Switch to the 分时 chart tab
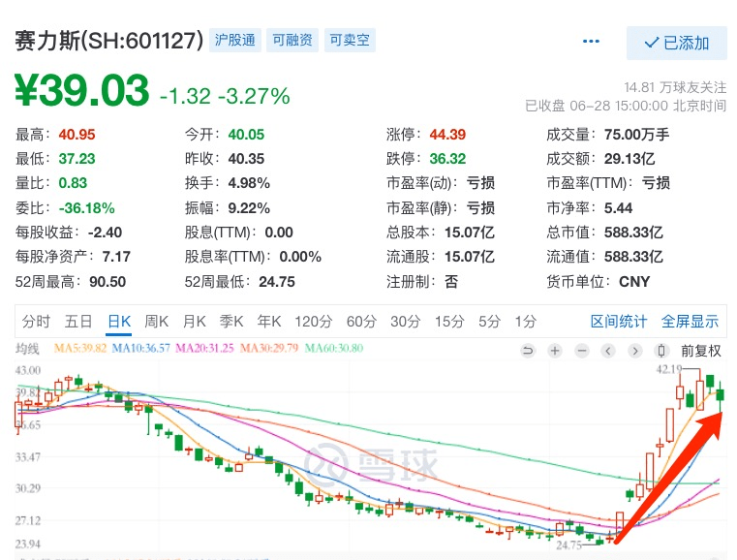Image resolution: width=737 pixels, height=560 pixels. point(36,322)
